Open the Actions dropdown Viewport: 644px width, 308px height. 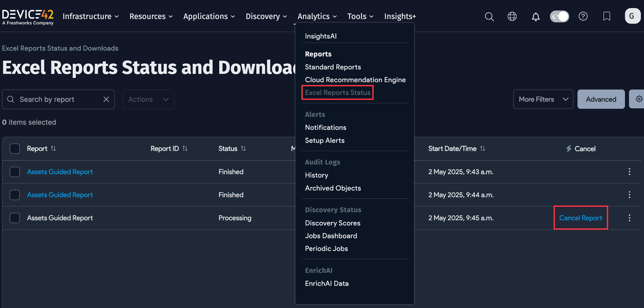[148, 99]
